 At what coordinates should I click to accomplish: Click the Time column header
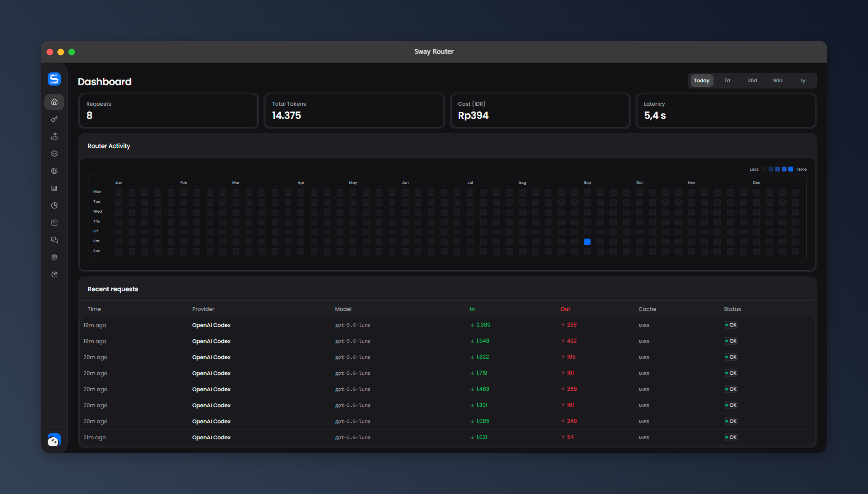[94, 309]
